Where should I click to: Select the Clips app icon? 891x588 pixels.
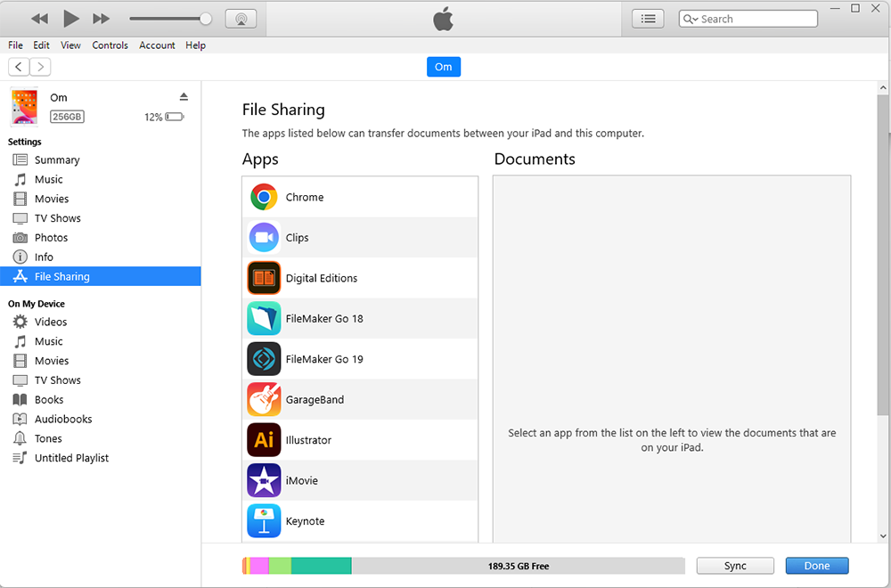pos(264,237)
